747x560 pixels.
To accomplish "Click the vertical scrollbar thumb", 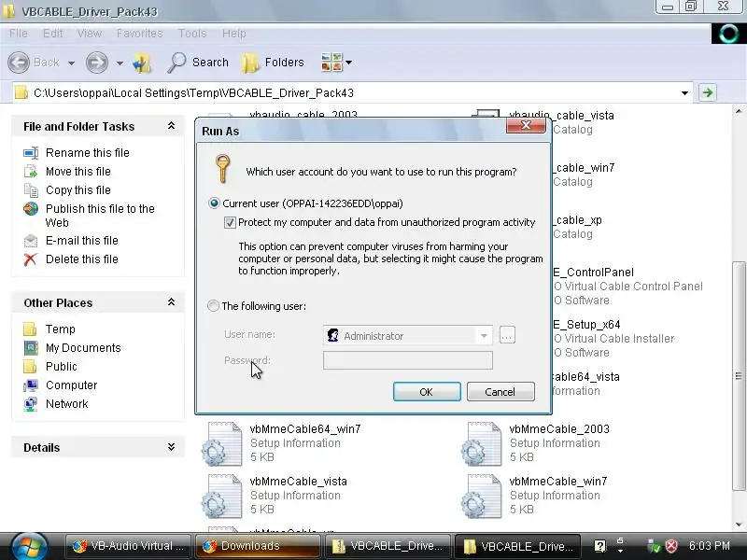I will point(739,376).
